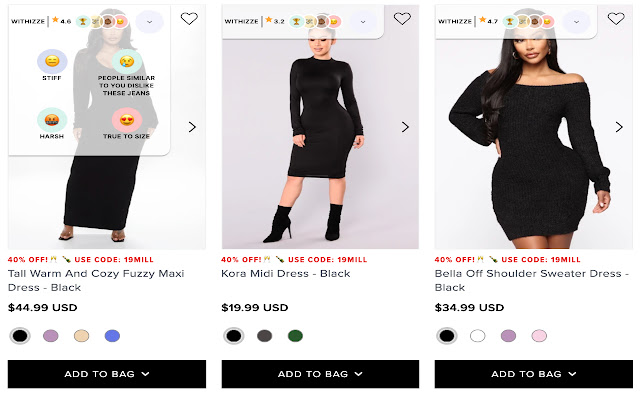Add Bella Off Shoulder Sweater Dress to wishlist

[x=616, y=19]
